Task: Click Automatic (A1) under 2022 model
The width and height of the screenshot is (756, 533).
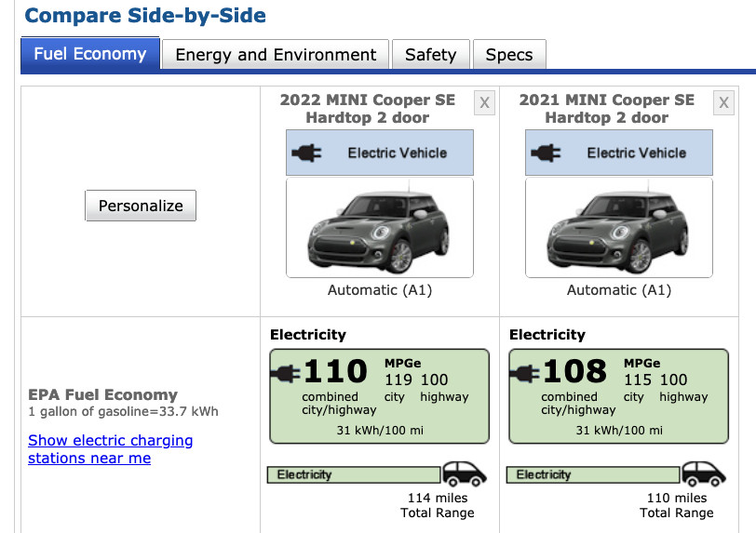Action: pyautogui.click(x=380, y=290)
